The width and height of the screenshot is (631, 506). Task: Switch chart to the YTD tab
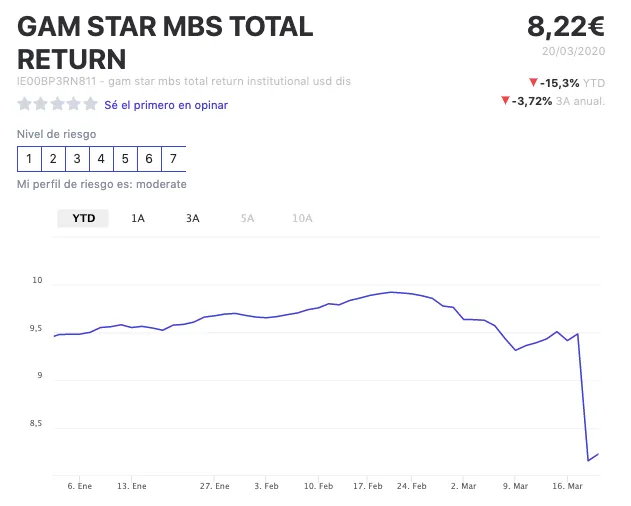[84, 218]
